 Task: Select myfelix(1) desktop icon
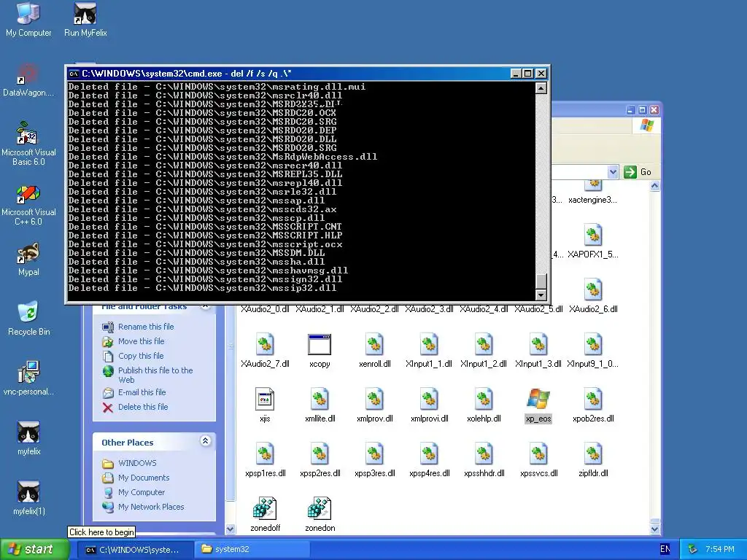(28, 497)
